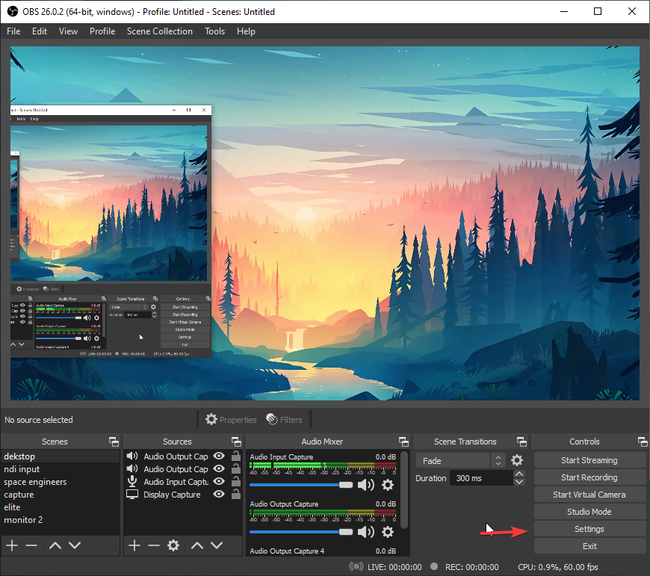The height and width of the screenshot is (576, 650).
Task: Toggle visibility of Audio Input Capture source
Action: [218, 481]
